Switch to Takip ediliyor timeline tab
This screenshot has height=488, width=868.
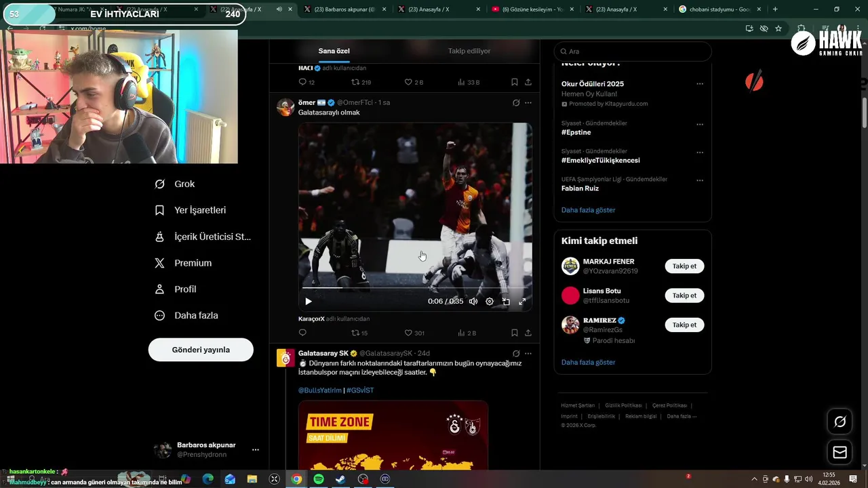click(469, 51)
